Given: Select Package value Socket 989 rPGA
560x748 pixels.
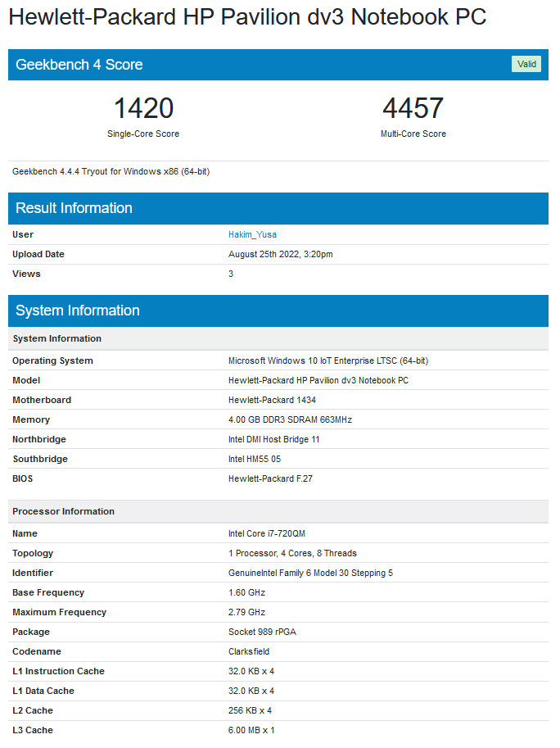Looking at the screenshot, I should [262, 632].
